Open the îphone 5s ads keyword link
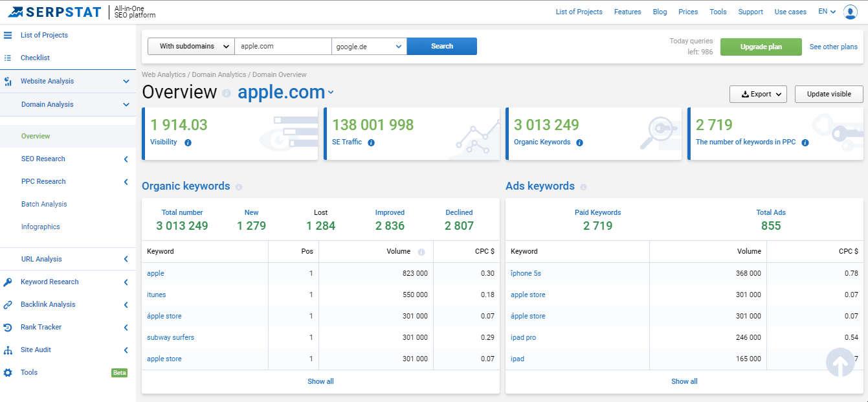The image size is (868, 402). point(526,273)
